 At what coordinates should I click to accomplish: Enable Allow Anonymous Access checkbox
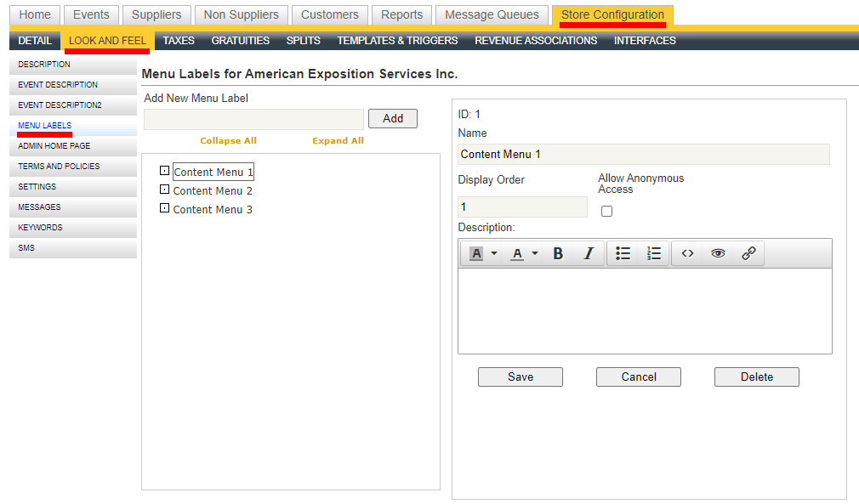(606, 211)
